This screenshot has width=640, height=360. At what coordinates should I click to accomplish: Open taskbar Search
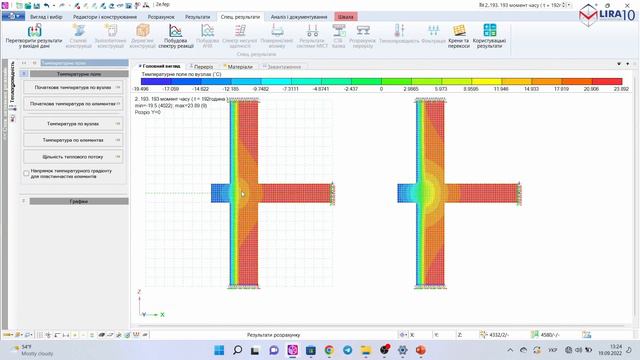click(x=237, y=350)
